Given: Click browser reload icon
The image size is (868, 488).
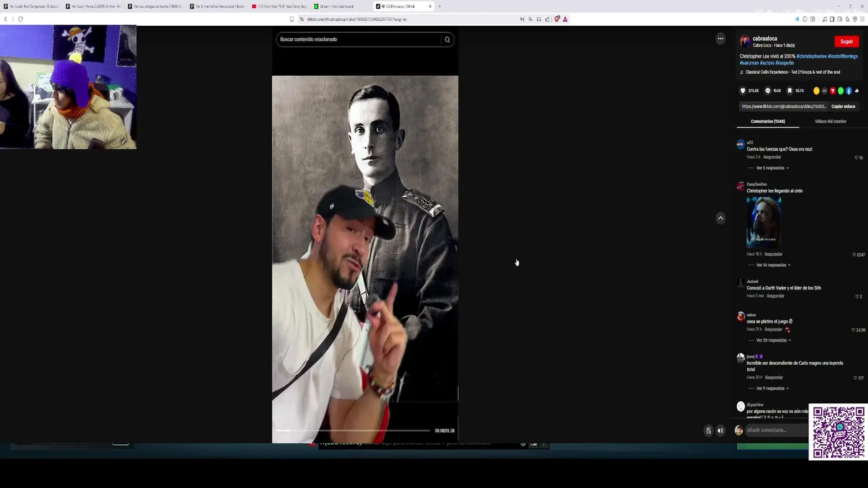Looking at the screenshot, I should (x=20, y=19).
